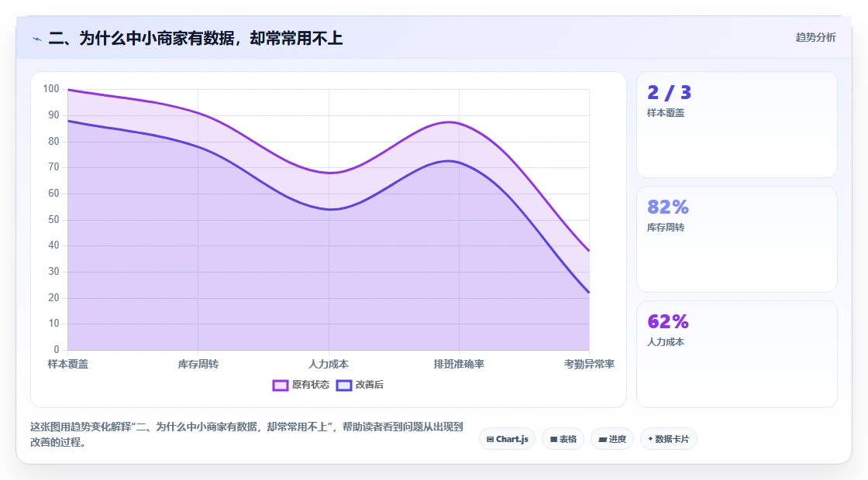Click the 人力成本 x-axis label
The image size is (868, 480).
(329, 364)
